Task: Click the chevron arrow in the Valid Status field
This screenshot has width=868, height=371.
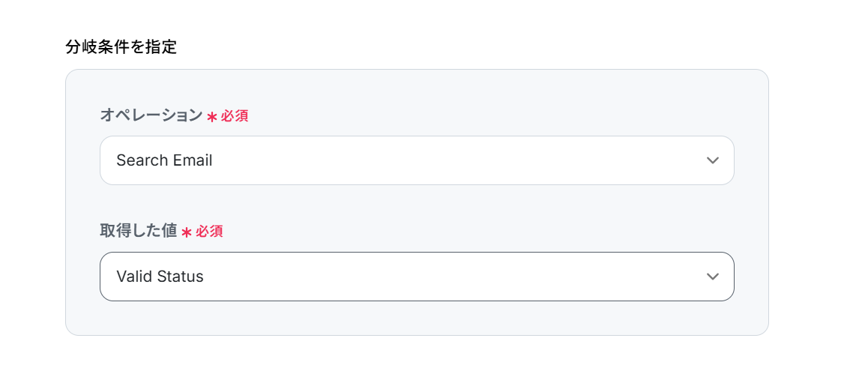Action: [x=712, y=277]
